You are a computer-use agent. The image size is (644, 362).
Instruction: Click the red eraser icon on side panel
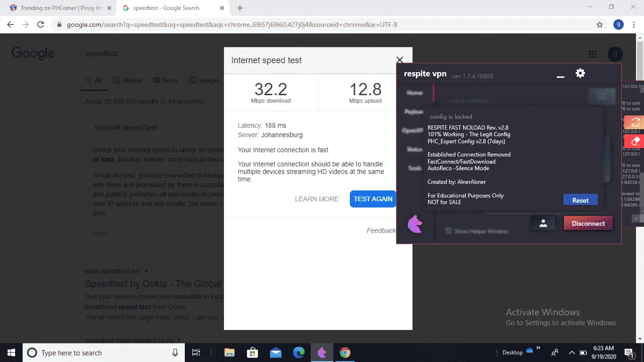pyautogui.click(x=635, y=141)
